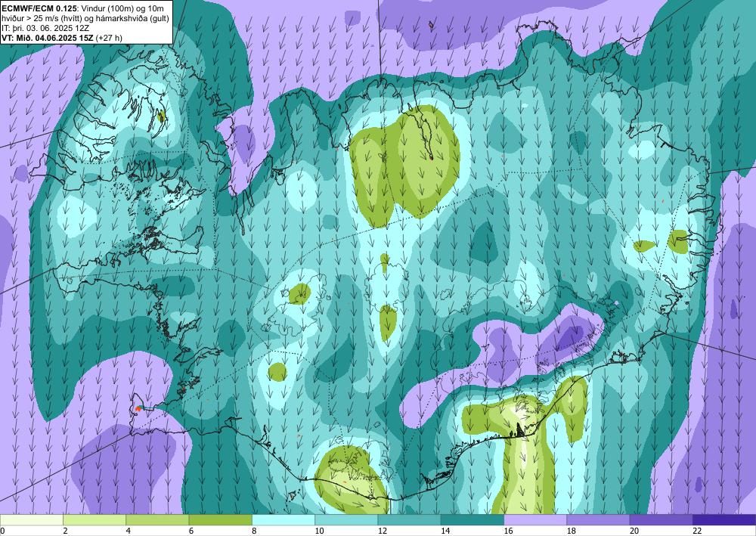This screenshot has width=756, height=536.
Task: Select the line "hviður > 25 m/s (hvítt) og hámarkshviða (gult)"
Action: pyautogui.click(x=85, y=18)
